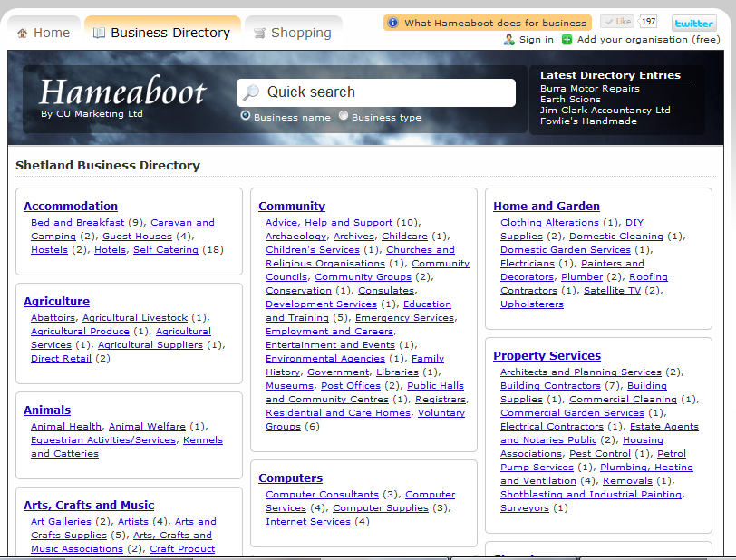The width and height of the screenshot is (736, 560).
Task: Open the Shopping tab
Action: click(x=294, y=33)
